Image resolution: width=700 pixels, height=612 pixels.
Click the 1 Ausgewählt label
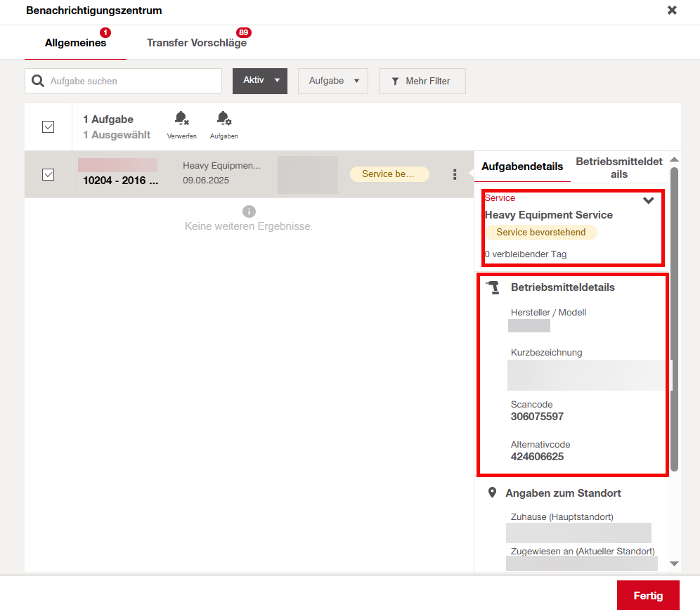click(x=117, y=134)
